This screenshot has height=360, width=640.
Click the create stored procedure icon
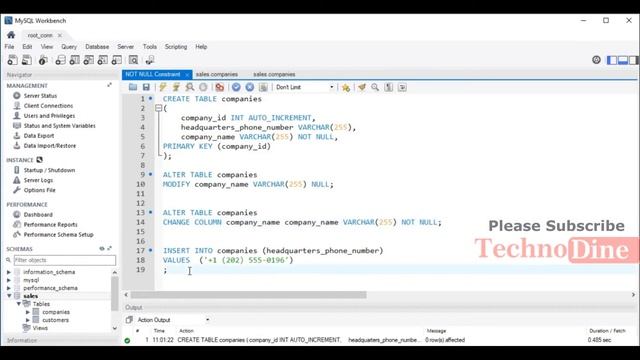coord(102,60)
